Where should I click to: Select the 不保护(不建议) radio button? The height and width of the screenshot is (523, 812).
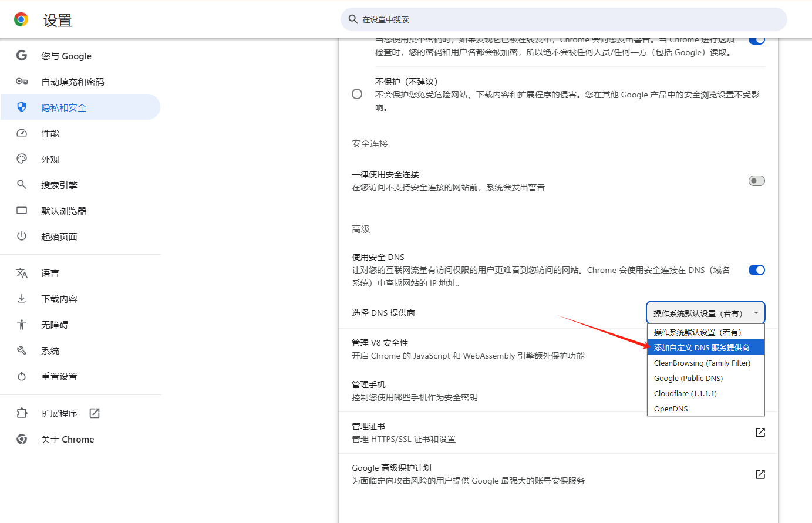pyautogui.click(x=357, y=94)
